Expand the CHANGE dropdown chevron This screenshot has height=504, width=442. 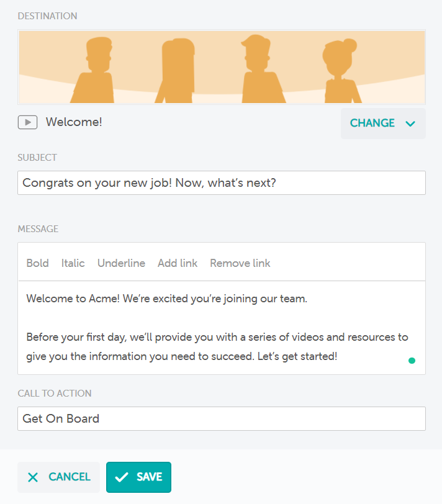(410, 124)
